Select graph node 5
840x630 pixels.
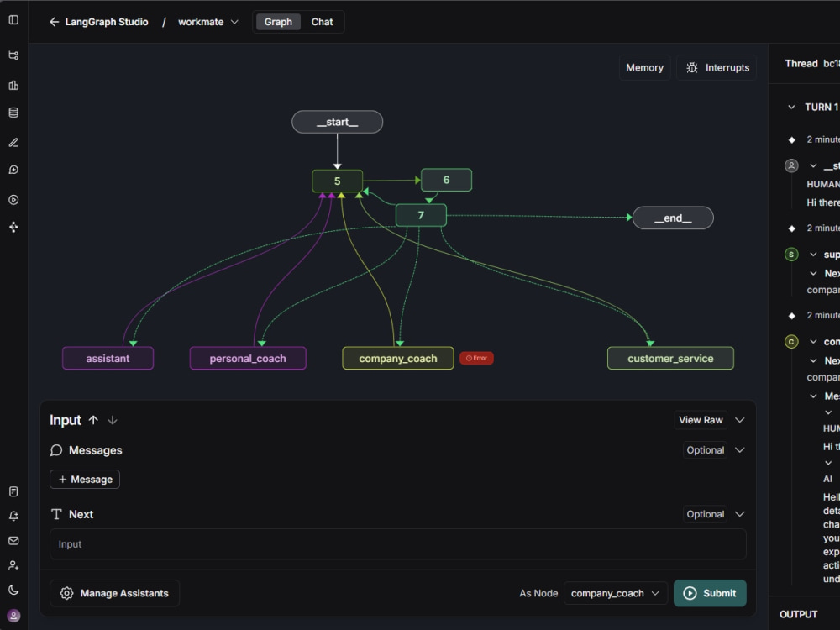click(337, 181)
